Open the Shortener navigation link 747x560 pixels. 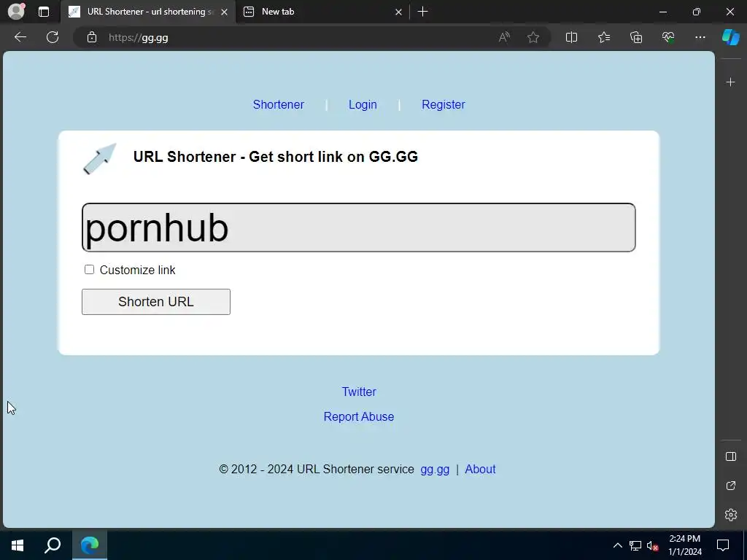pos(278,105)
